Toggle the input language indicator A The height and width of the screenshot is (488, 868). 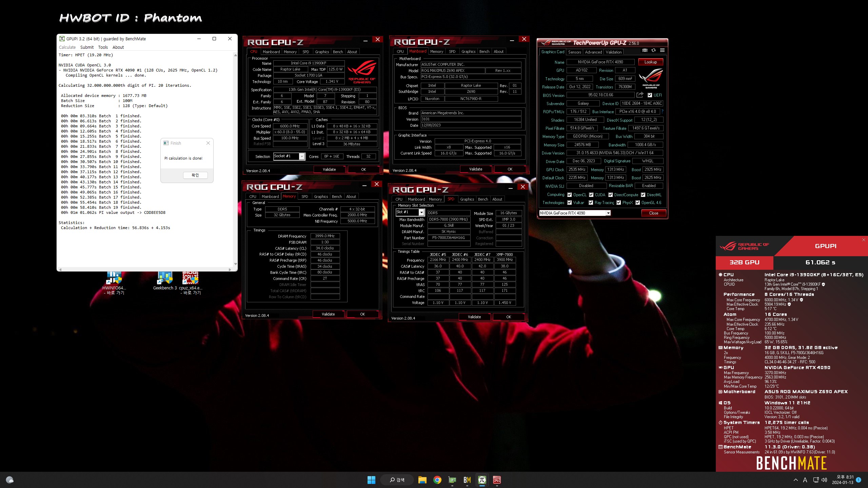pyautogui.click(x=805, y=480)
